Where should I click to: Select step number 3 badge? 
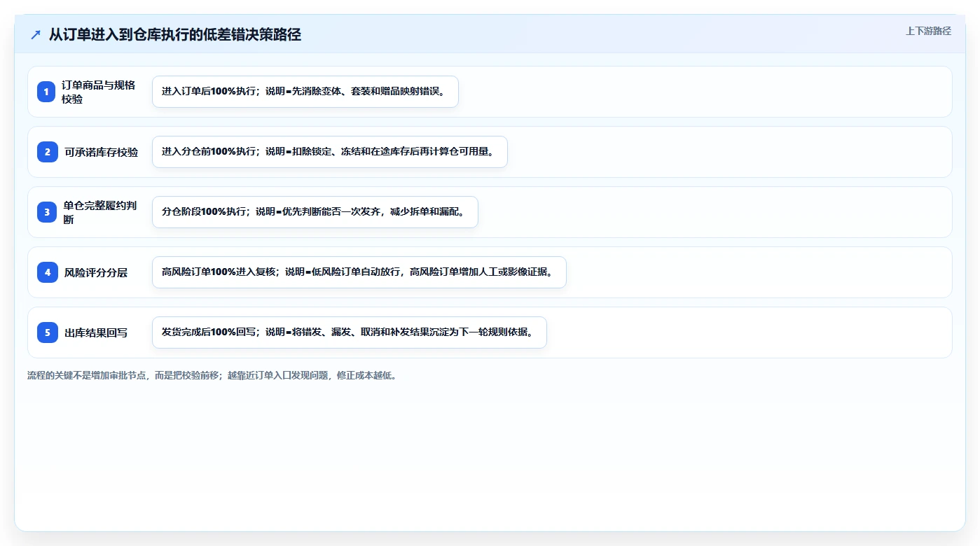click(47, 212)
